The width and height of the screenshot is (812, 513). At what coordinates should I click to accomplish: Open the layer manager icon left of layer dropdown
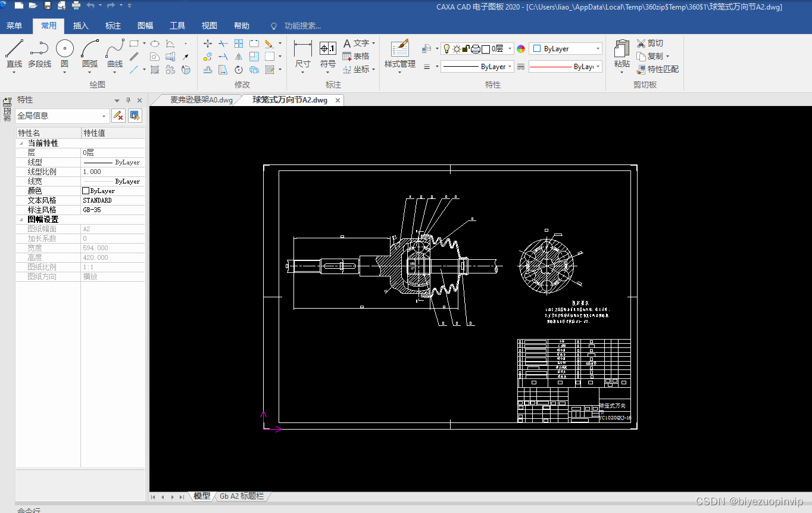coord(427,49)
